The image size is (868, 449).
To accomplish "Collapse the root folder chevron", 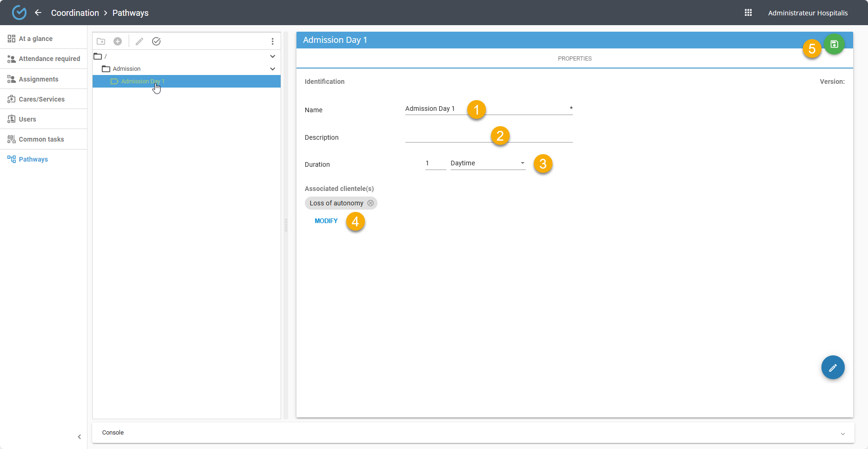I will click(272, 56).
